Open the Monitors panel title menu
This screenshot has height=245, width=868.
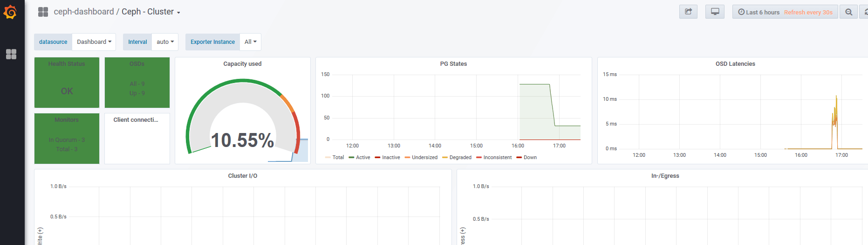point(67,120)
